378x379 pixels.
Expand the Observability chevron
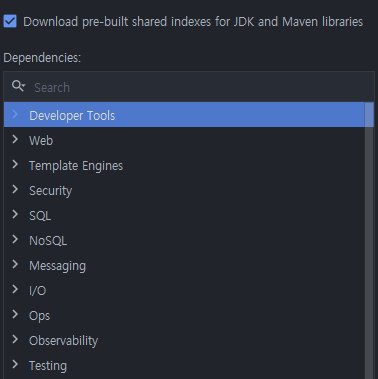tap(15, 339)
